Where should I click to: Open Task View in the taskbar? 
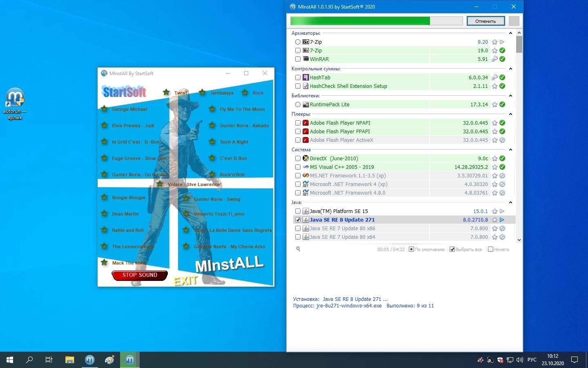49,360
